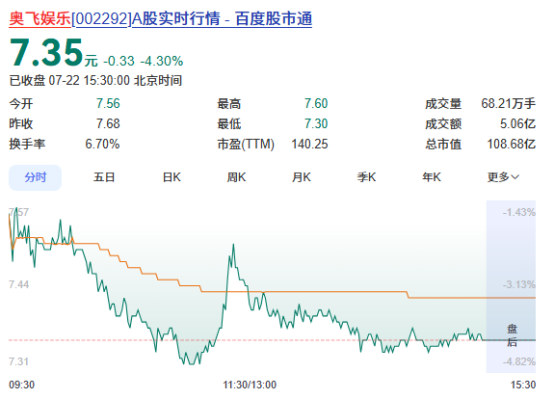Viewport: 554px width, 399px height.
Task: Open the 月K chart tab
Action: (301, 177)
